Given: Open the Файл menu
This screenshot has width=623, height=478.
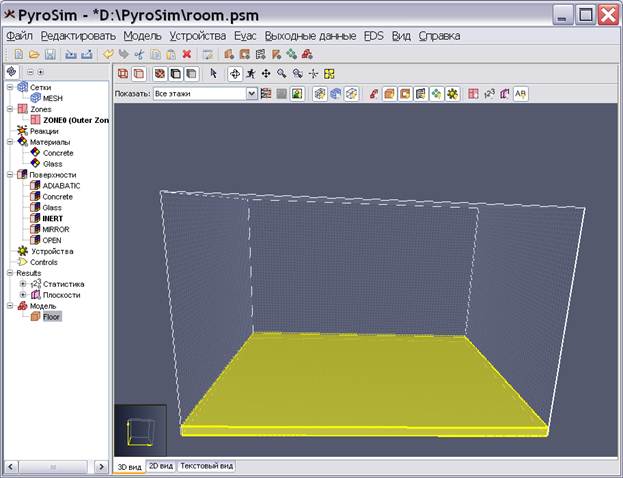Looking at the screenshot, I should pyautogui.click(x=19, y=36).
